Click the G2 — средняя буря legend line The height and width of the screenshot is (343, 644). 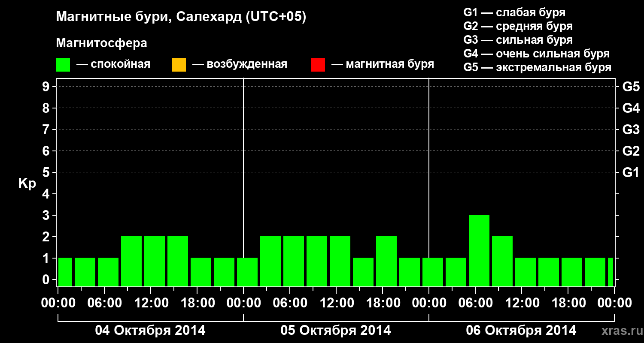[518, 26]
